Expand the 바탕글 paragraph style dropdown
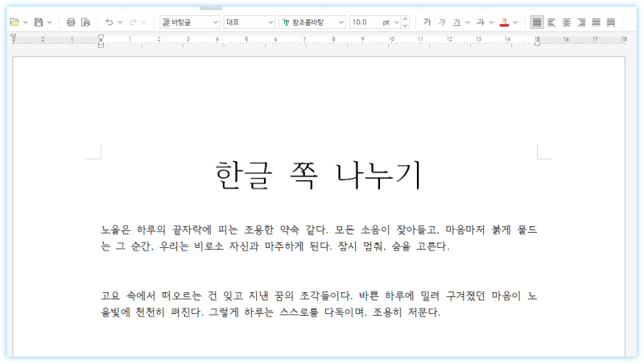The width and height of the screenshot is (644, 364). (215, 22)
